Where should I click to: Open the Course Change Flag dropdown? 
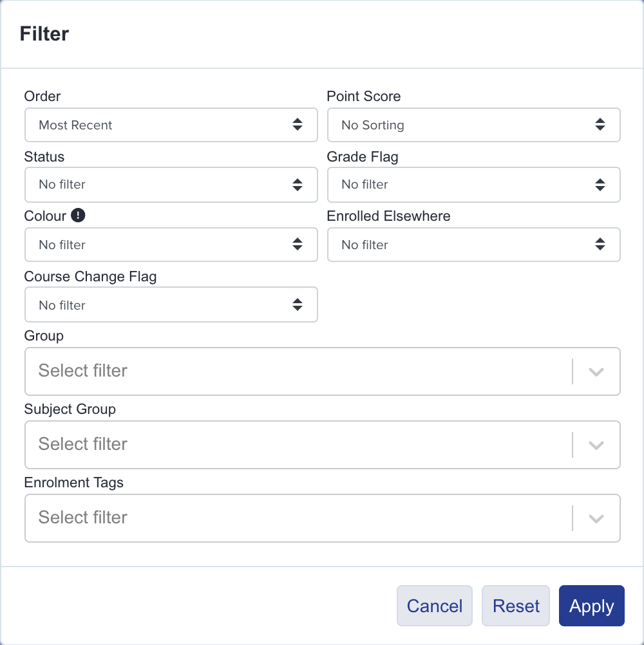(171, 305)
